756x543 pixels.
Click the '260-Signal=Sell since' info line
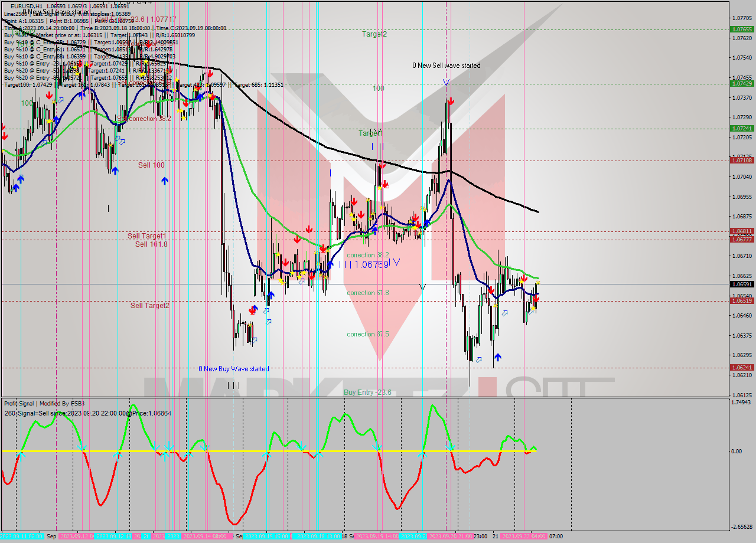(88, 413)
